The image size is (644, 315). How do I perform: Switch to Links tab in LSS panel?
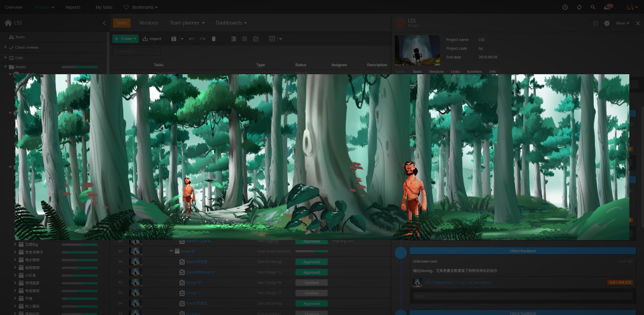tap(455, 72)
